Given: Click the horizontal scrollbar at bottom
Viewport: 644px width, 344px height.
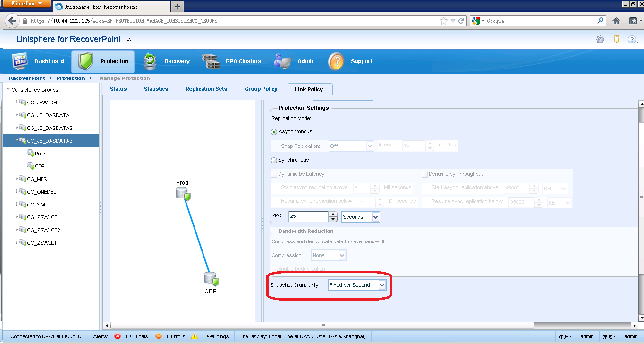Looking at the screenshot, I should tap(322, 325).
